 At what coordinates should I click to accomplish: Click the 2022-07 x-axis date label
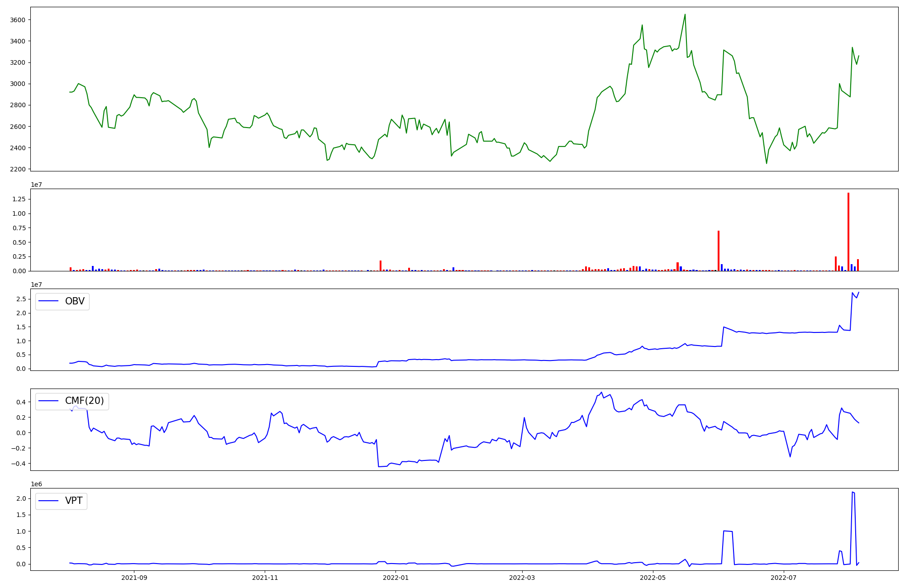pos(783,578)
